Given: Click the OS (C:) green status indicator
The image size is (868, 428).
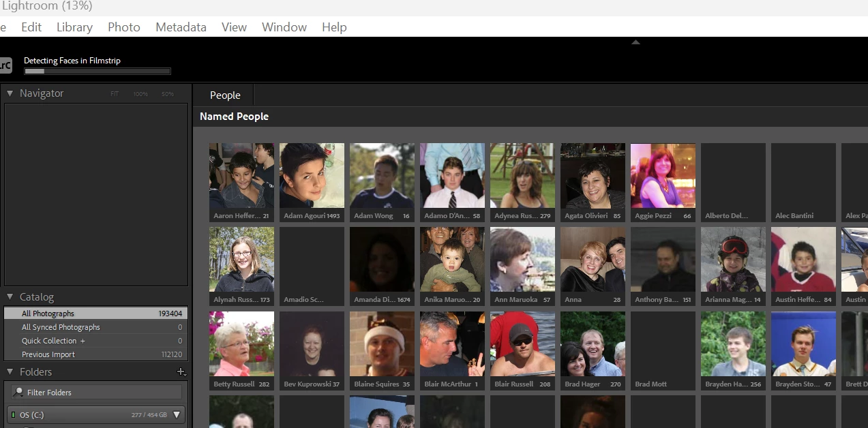Looking at the screenshot, I should click(13, 415).
